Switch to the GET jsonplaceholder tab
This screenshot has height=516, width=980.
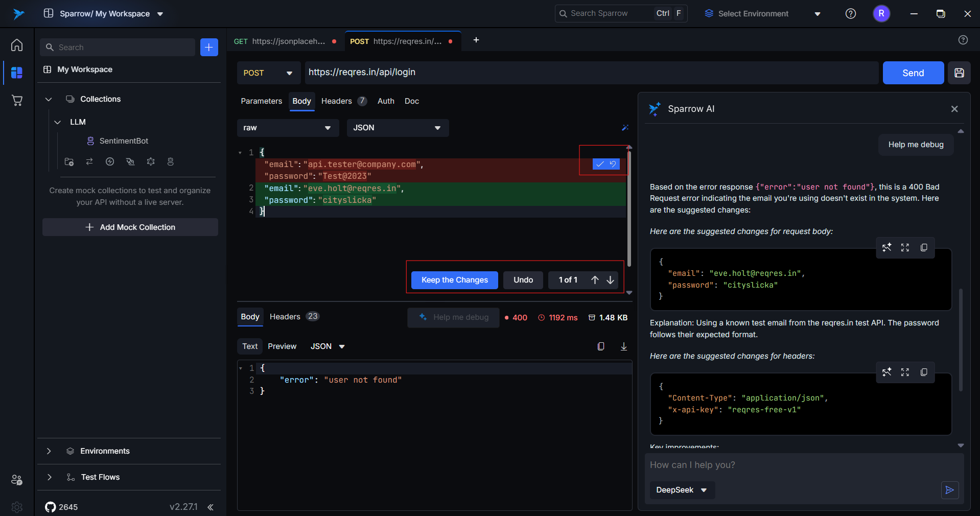285,41
